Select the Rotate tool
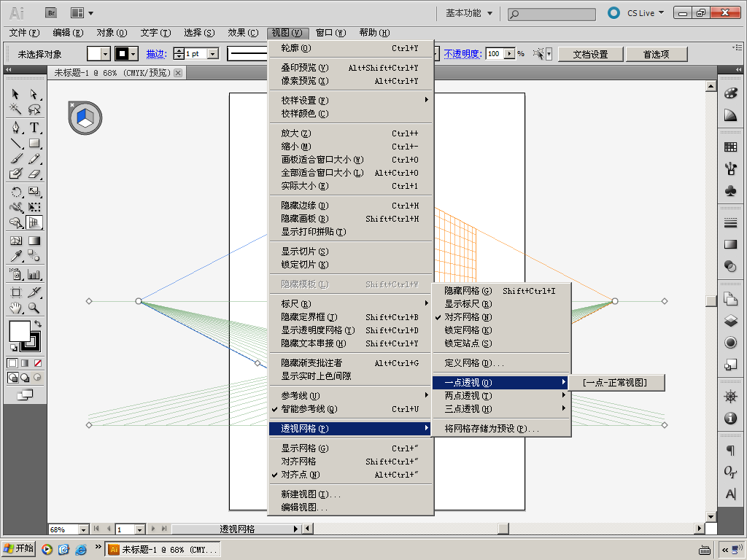747x560 pixels. (15, 192)
